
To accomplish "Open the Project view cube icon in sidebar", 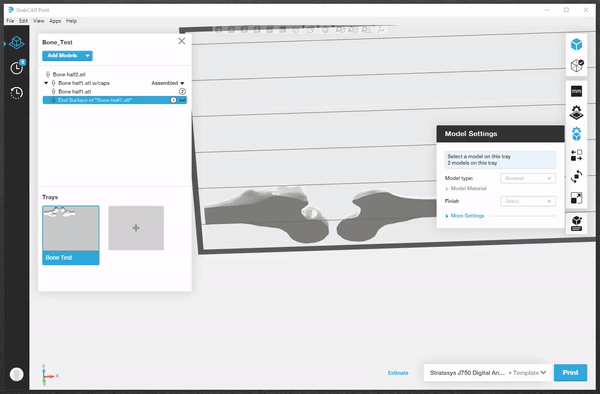I will [16, 42].
